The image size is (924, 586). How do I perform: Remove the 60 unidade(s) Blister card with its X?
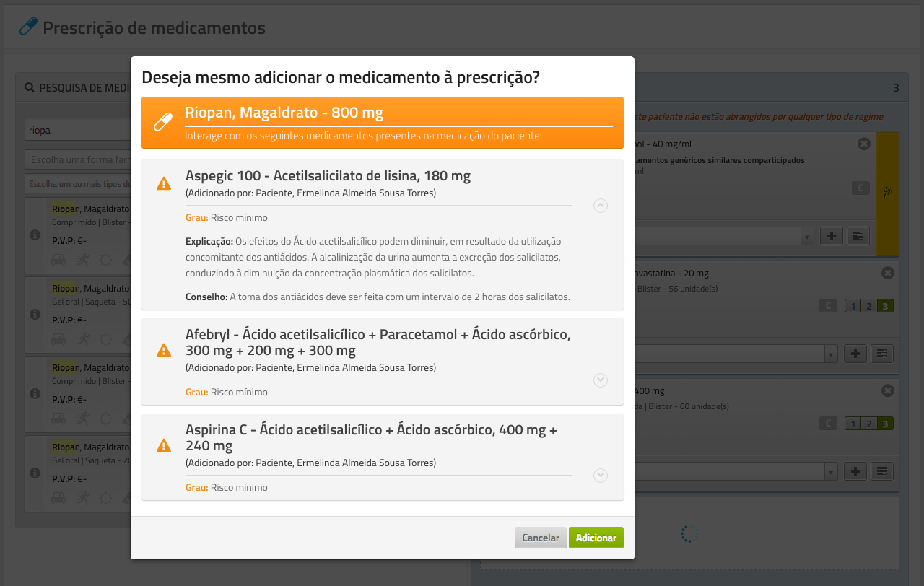click(888, 390)
